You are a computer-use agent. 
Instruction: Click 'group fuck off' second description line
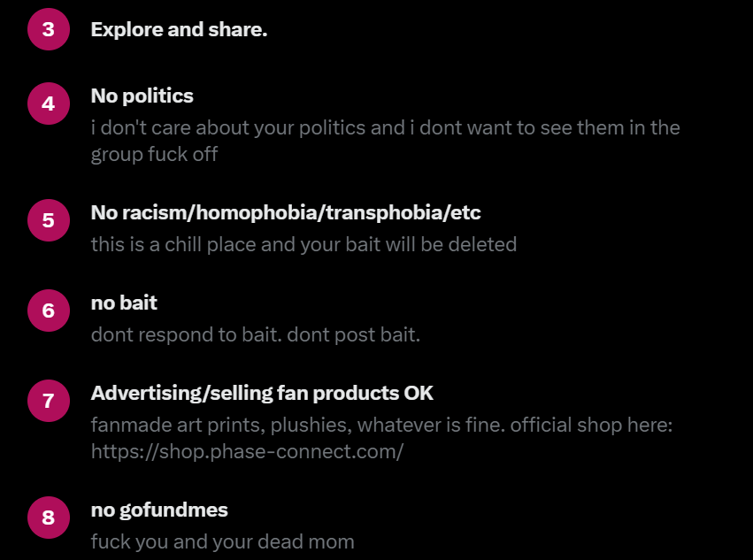tap(154, 155)
